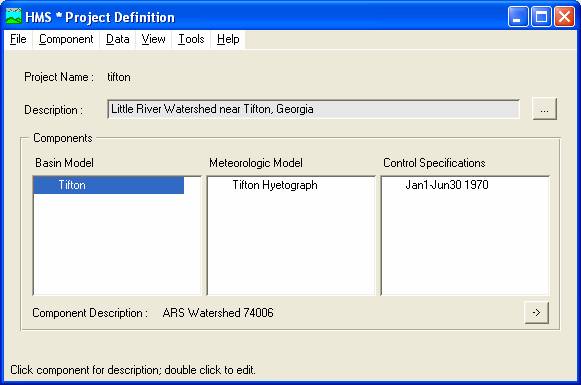
Task: Open the Data menu
Action: point(117,39)
